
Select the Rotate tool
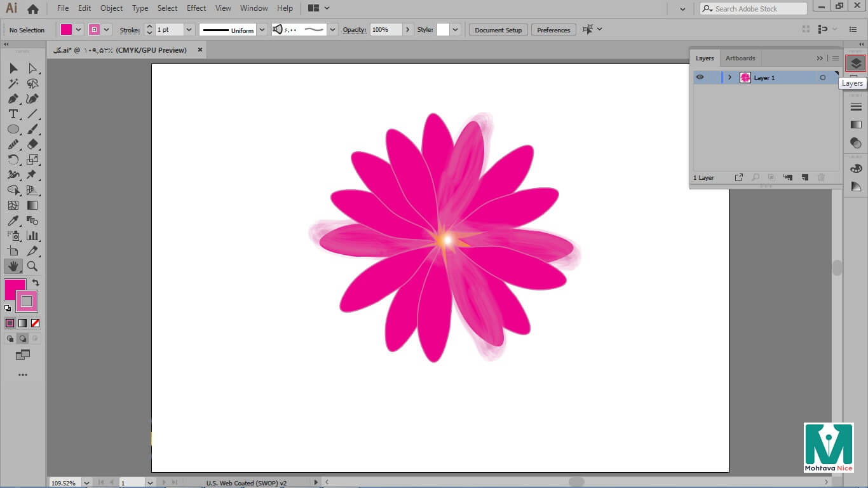13,159
